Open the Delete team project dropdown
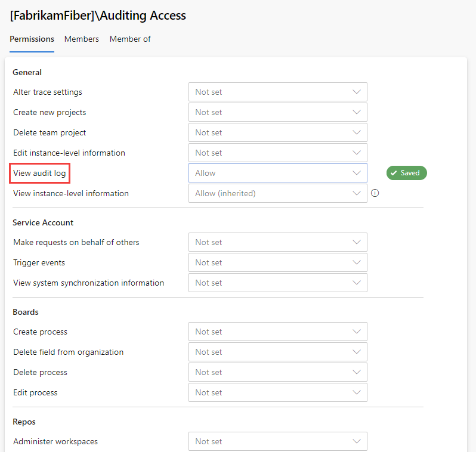 [x=277, y=132]
